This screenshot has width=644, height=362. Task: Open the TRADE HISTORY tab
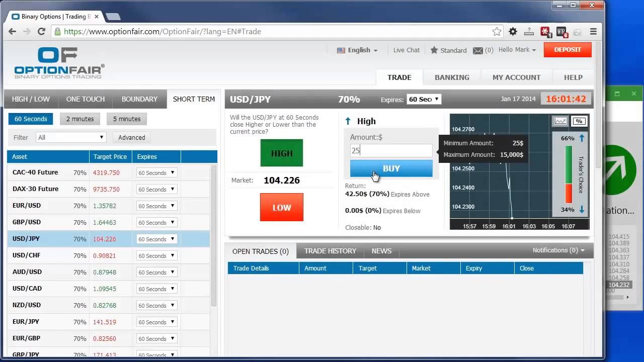(330, 251)
